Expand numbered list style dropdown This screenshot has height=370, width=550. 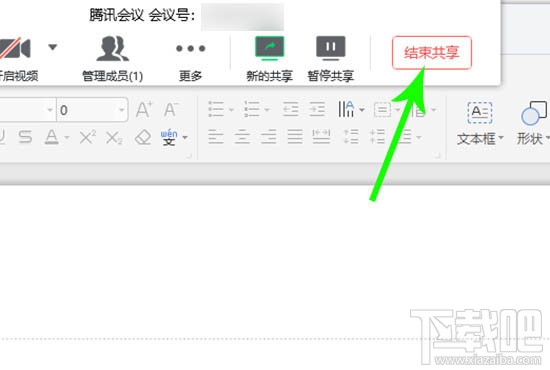click(267, 110)
